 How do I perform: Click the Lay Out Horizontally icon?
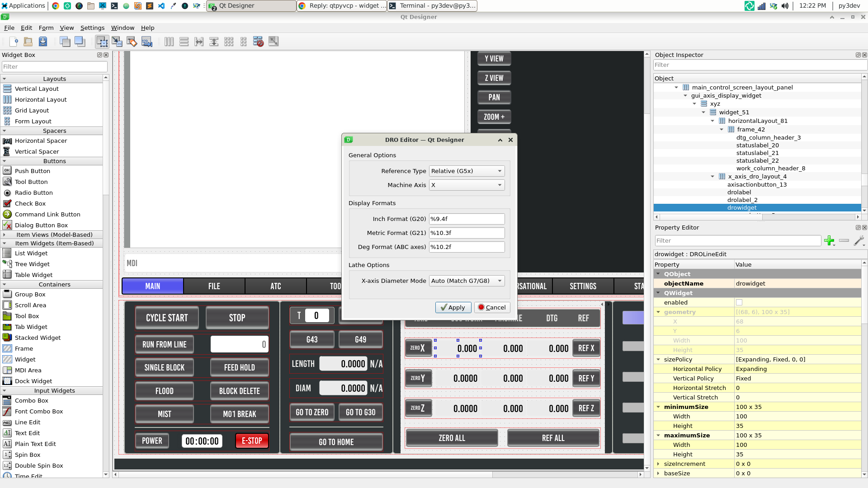point(169,42)
